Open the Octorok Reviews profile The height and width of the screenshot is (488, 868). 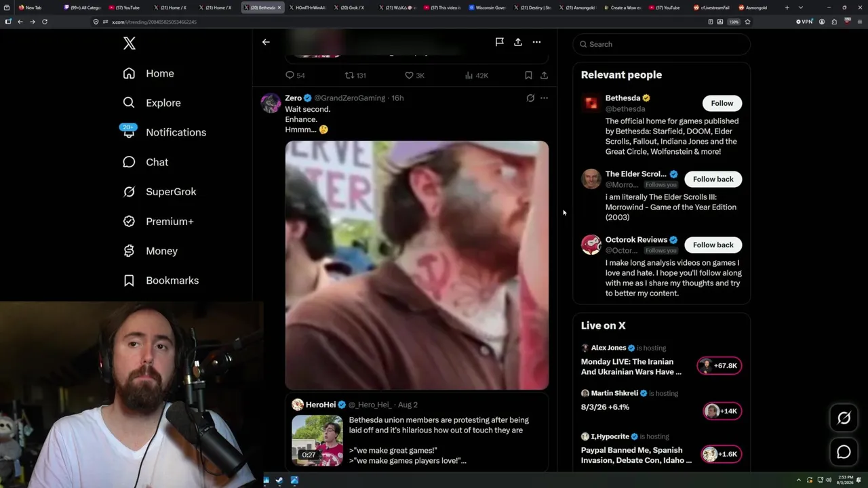[636, 240]
